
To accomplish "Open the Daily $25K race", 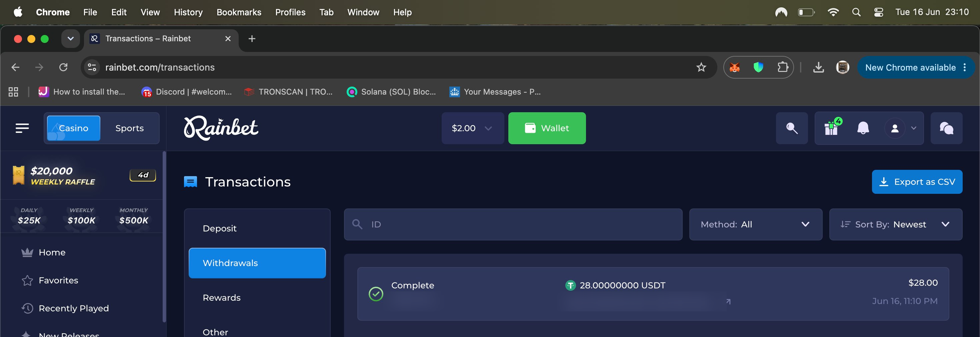I will tap(29, 216).
